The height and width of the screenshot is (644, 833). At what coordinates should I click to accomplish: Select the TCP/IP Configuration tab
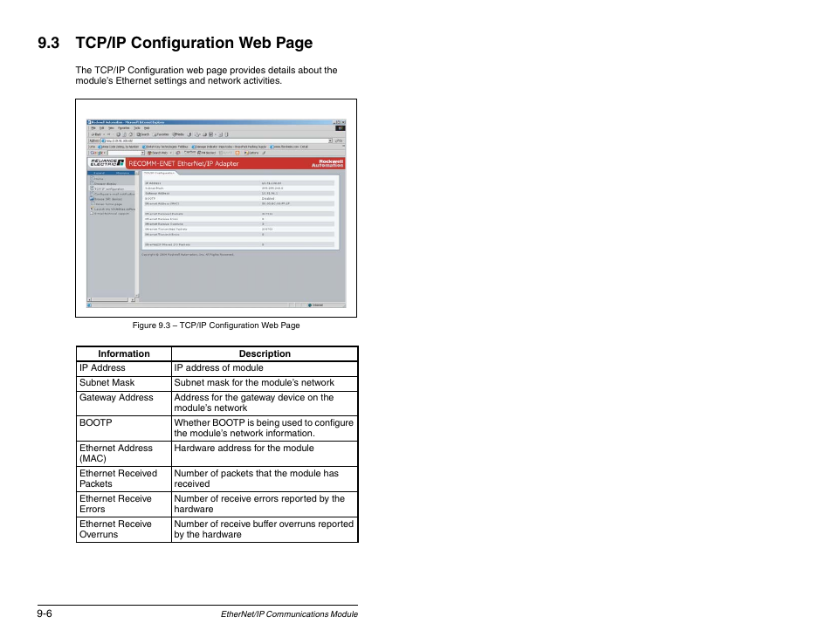coord(160,173)
